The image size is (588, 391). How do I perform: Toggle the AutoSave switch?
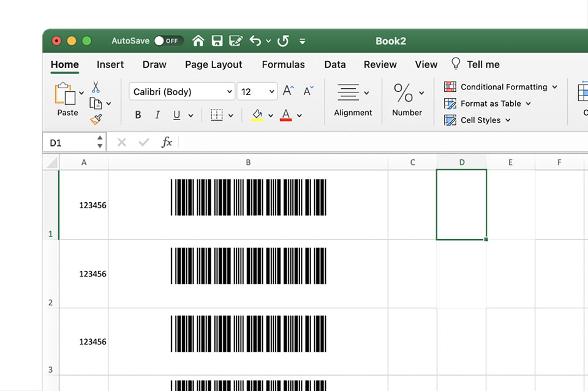point(169,40)
